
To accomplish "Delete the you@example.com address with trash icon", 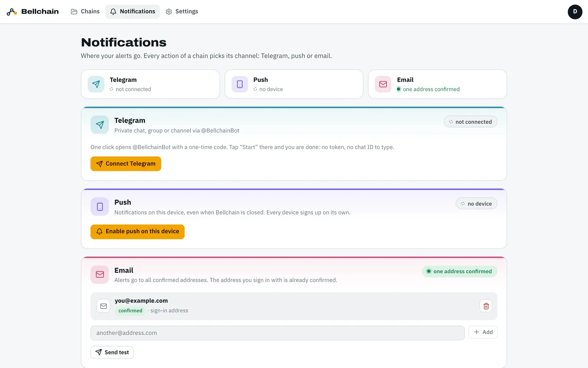I will pyautogui.click(x=486, y=306).
